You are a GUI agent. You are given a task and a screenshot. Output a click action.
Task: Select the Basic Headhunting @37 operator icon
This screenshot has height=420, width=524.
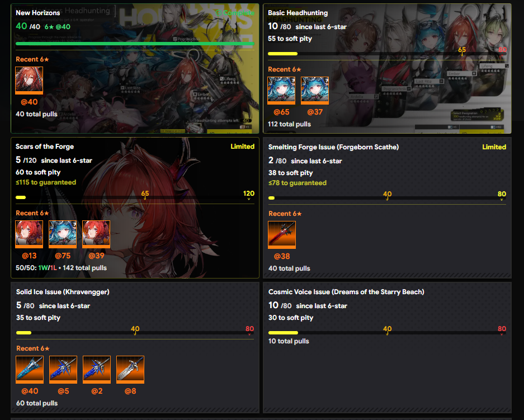315,91
